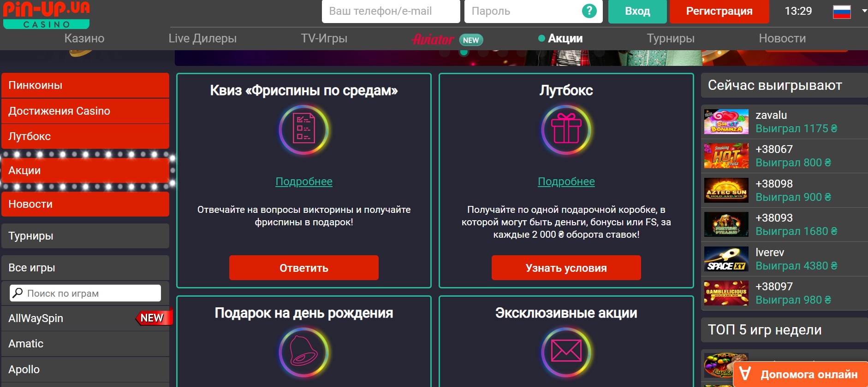
Task: Click the Выиграл 4380 ₴ amount
Action: 797,266
